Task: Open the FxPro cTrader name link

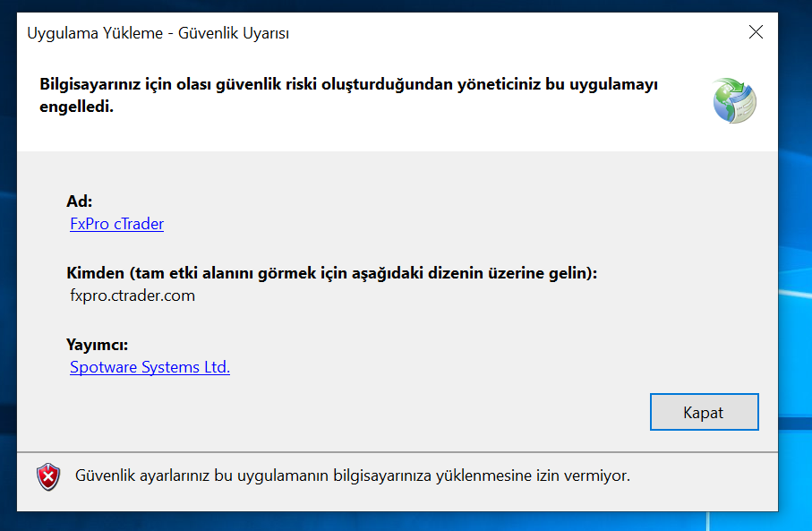Action: 117,224
